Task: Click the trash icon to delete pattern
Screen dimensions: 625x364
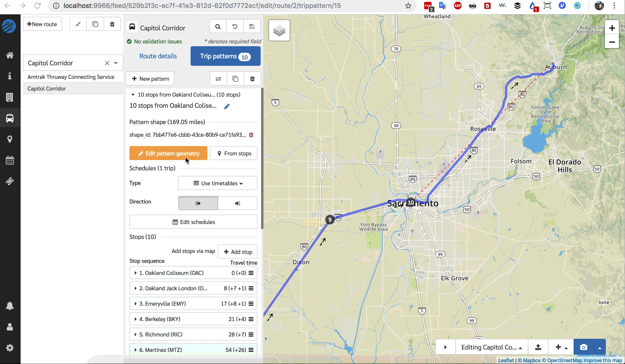Action: coord(252,79)
